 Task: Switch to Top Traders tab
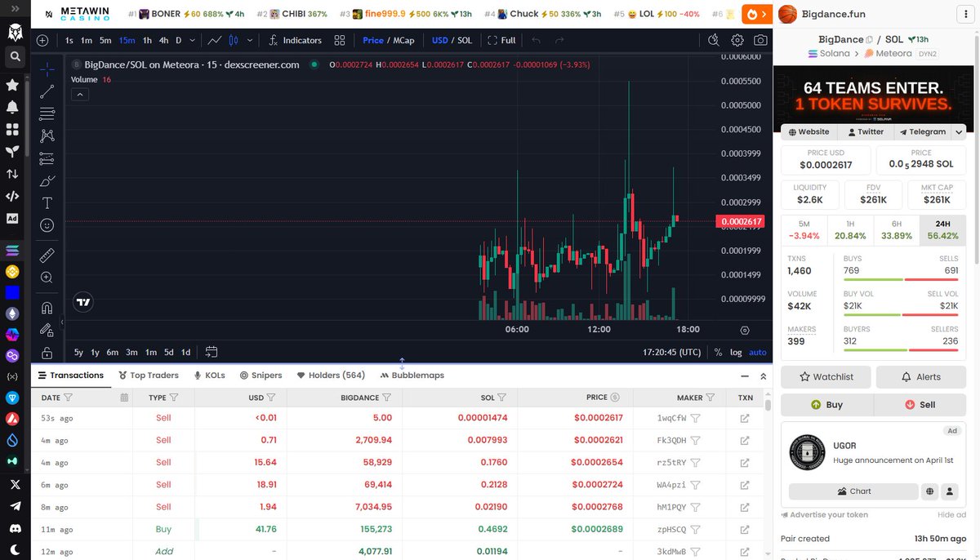[149, 376]
